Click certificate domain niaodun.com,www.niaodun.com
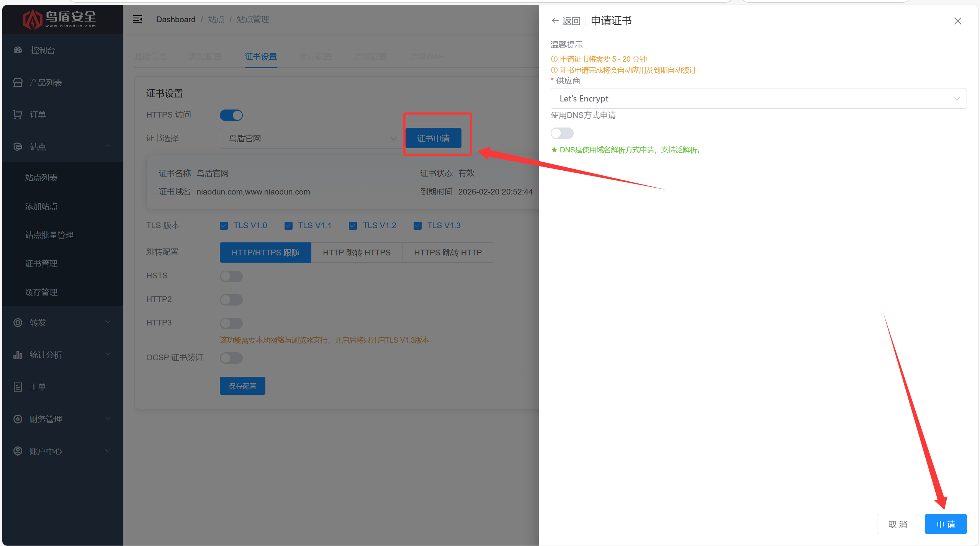This screenshot has height=546, width=980. click(x=253, y=192)
